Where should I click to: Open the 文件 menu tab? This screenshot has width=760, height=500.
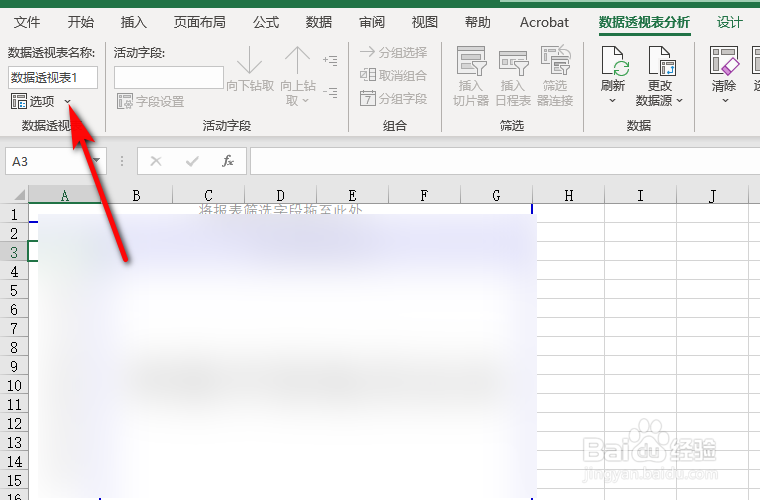pyautogui.click(x=27, y=22)
